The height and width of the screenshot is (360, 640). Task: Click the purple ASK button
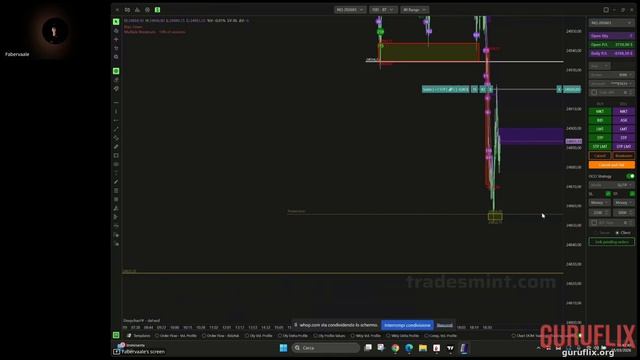pos(623,120)
